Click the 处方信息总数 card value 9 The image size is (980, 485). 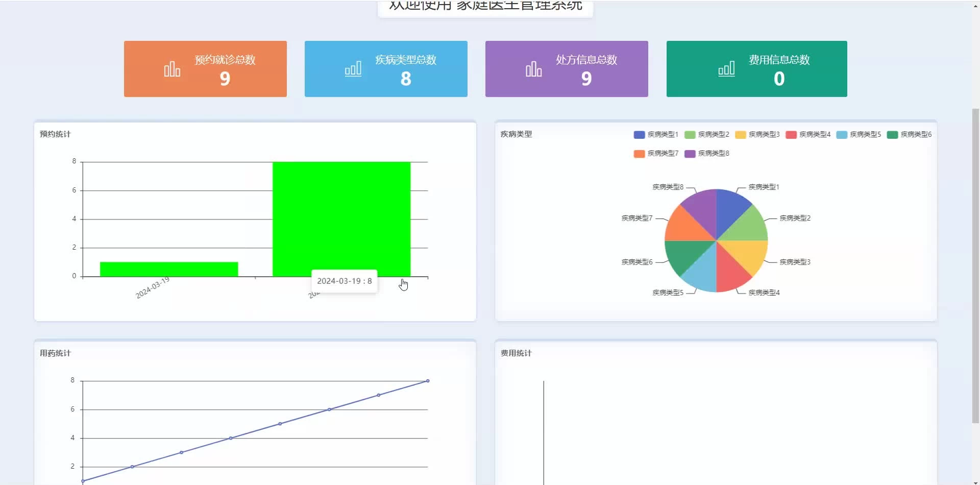pyautogui.click(x=586, y=79)
